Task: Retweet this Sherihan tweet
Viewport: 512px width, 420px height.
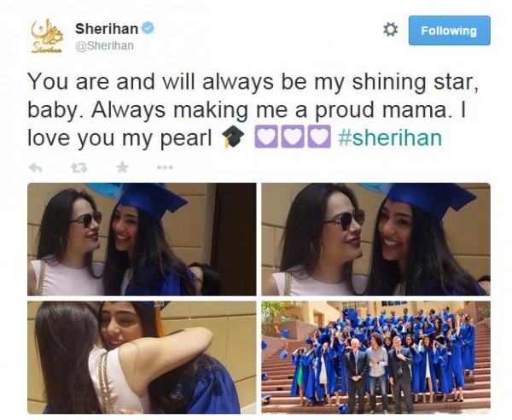Action: 79,168
